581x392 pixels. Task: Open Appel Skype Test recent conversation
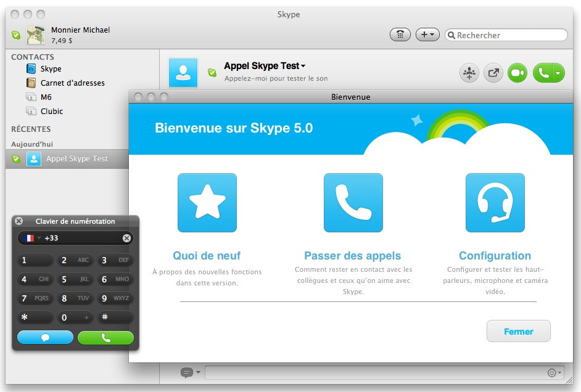(67, 159)
